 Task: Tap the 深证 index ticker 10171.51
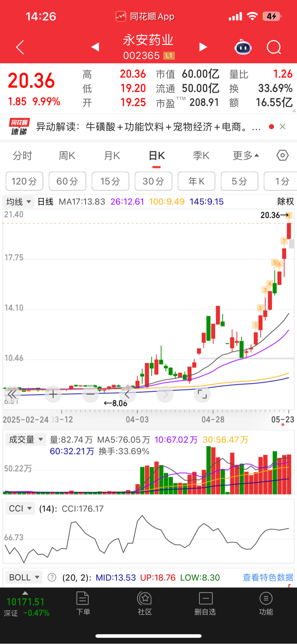click(26, 602)
